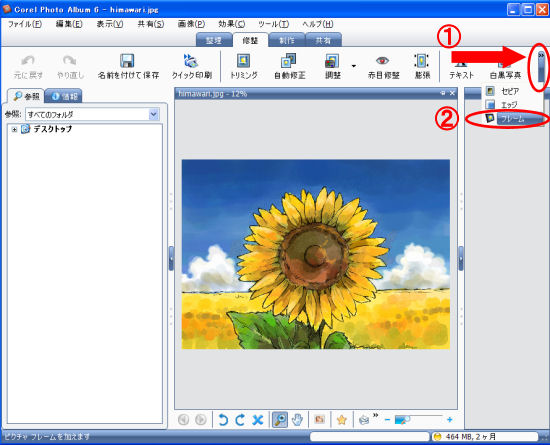Select the 参照 browse panel tab

[26, 96]
